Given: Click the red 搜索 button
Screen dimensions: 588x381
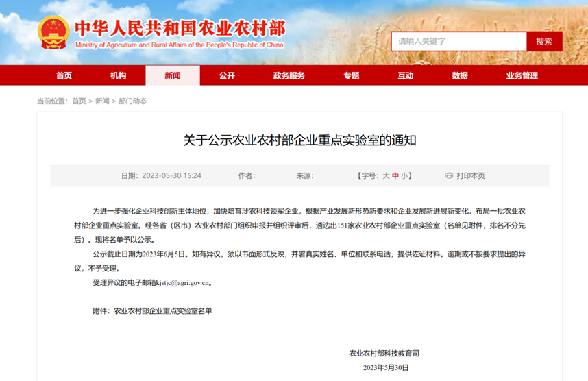Looking at the screenshot, I should tap(544, 41).
